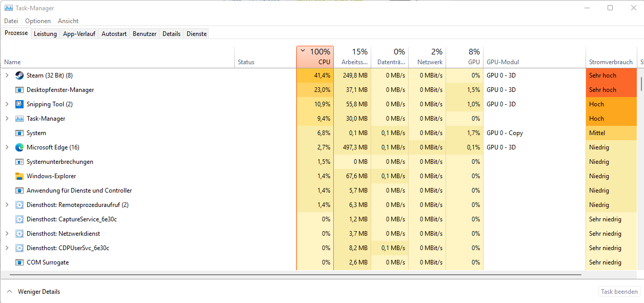The height and width of the screenshot is (303, 644).
Task: Sort by the Arbeitsspeicher column header
Action: click(x=352, y=57)
